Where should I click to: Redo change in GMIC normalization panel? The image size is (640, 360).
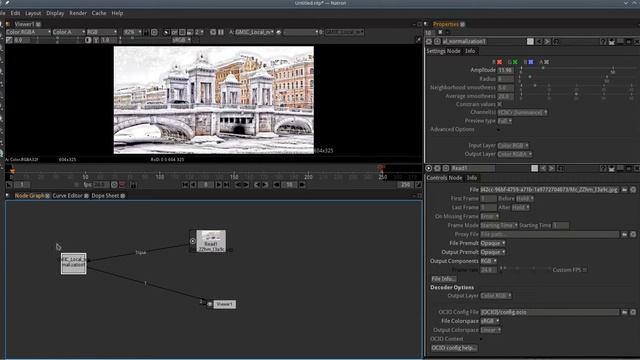click(547, 42)
